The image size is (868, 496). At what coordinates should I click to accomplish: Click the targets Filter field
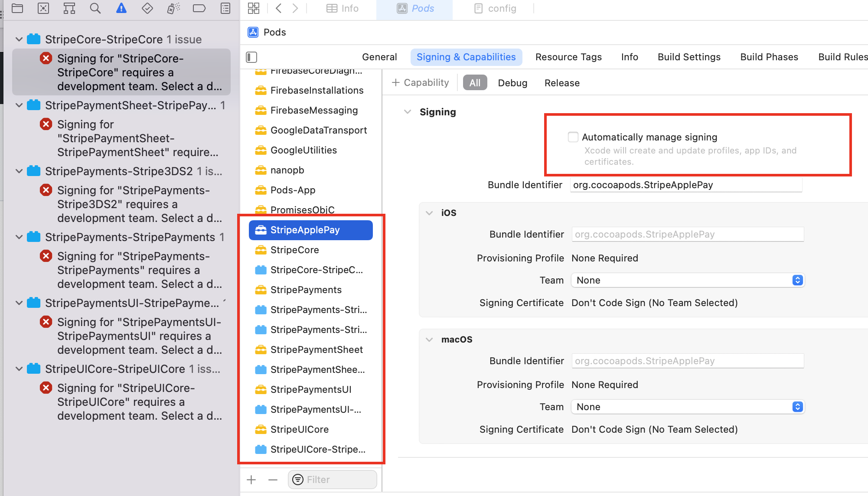(332, 480)
